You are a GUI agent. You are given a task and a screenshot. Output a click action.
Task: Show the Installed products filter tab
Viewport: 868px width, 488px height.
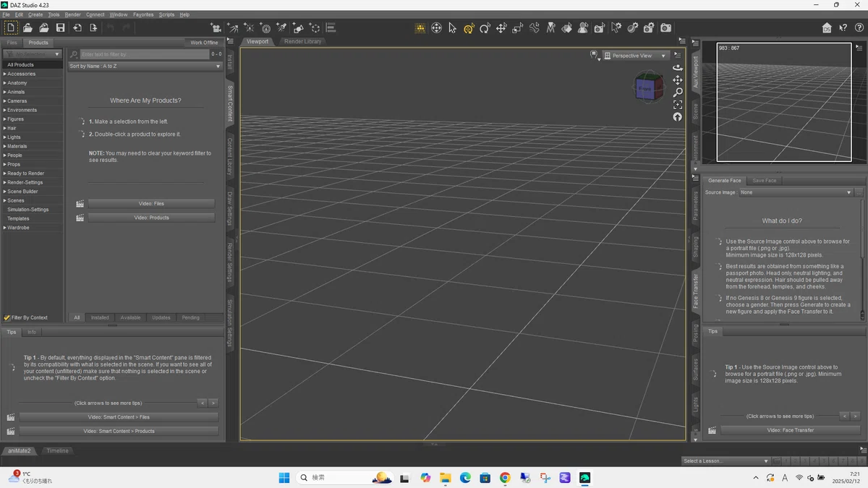pyautogui.click(x=100, y=317)
